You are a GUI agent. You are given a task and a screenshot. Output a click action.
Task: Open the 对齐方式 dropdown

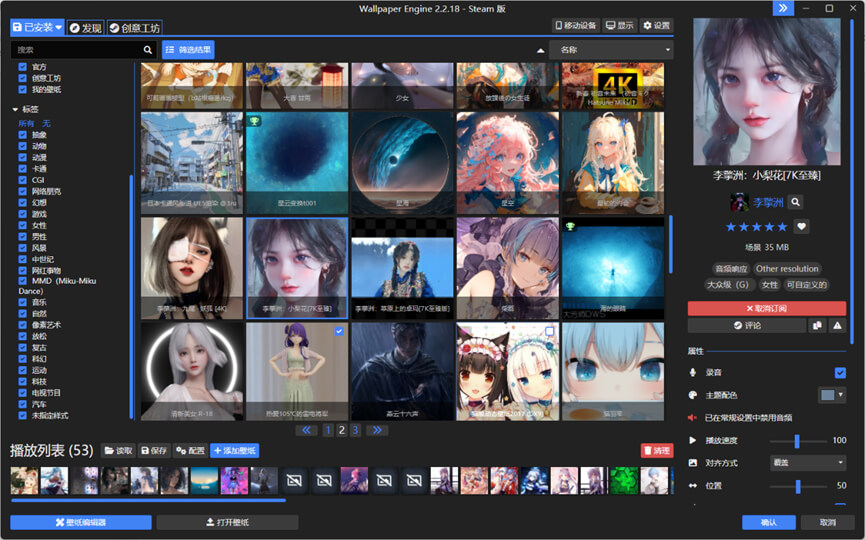[808, 463]
